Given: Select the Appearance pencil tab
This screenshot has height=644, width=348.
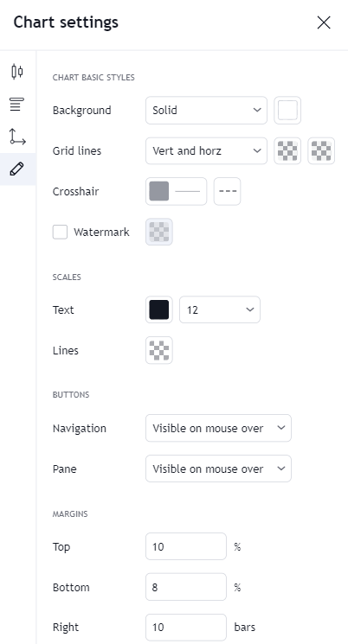Looking at the screenshot, I should point(17,169).
